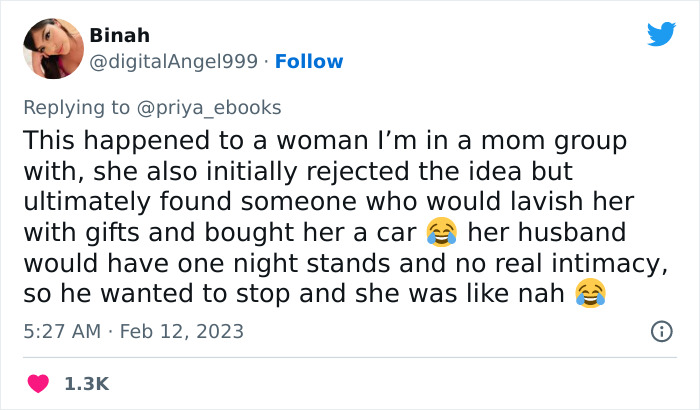Click the laughing emoji after "nah"
700x410 pixels.
591,295
